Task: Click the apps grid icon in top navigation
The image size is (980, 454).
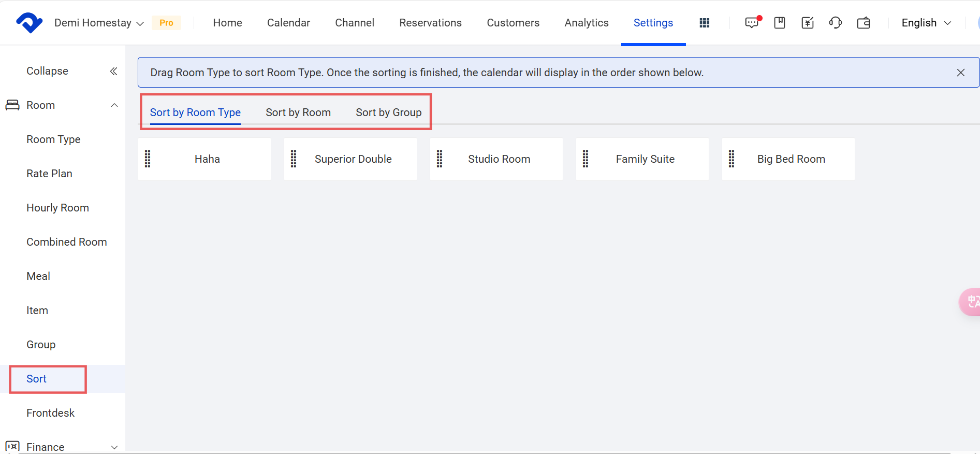Action: click(704, 23)
